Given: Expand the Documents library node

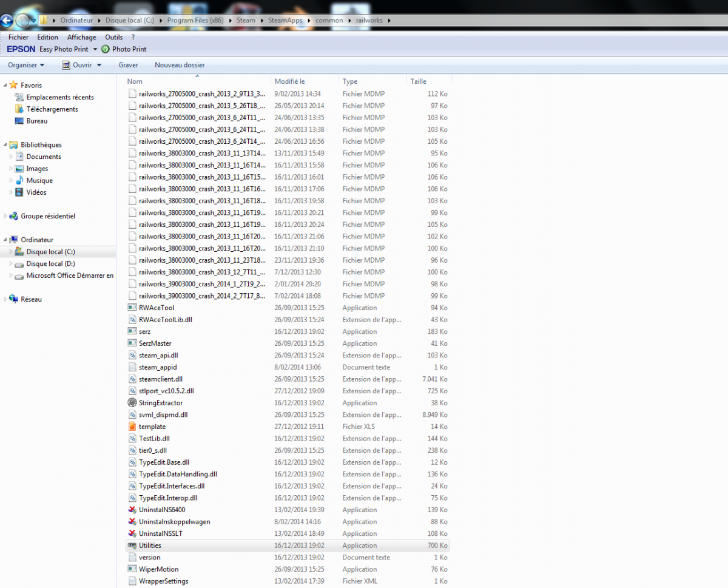Looking at the screenshot, I should (11, 157).
